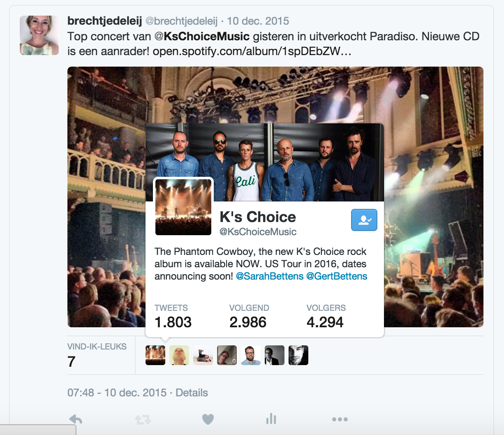Open the tweet Details link
504x435 pixels.
192,393
